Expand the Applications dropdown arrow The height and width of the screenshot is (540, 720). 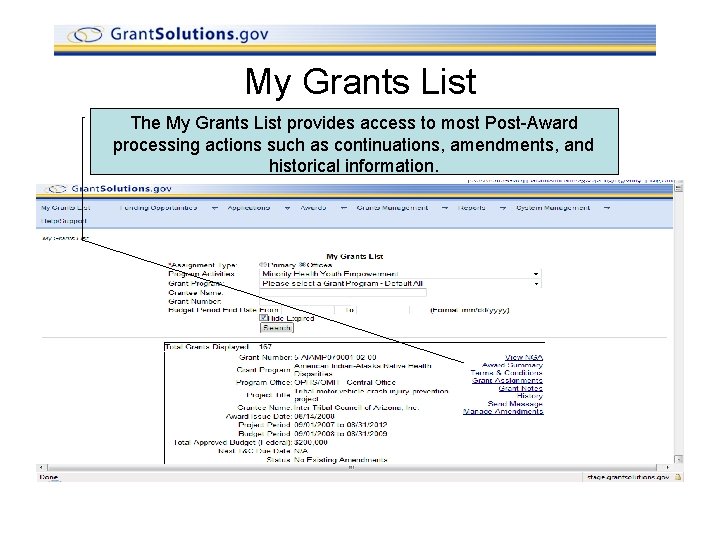287,208
